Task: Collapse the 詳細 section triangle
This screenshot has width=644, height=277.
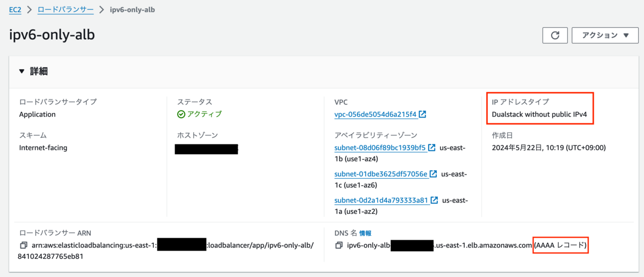Action: (x=21, y=71)
